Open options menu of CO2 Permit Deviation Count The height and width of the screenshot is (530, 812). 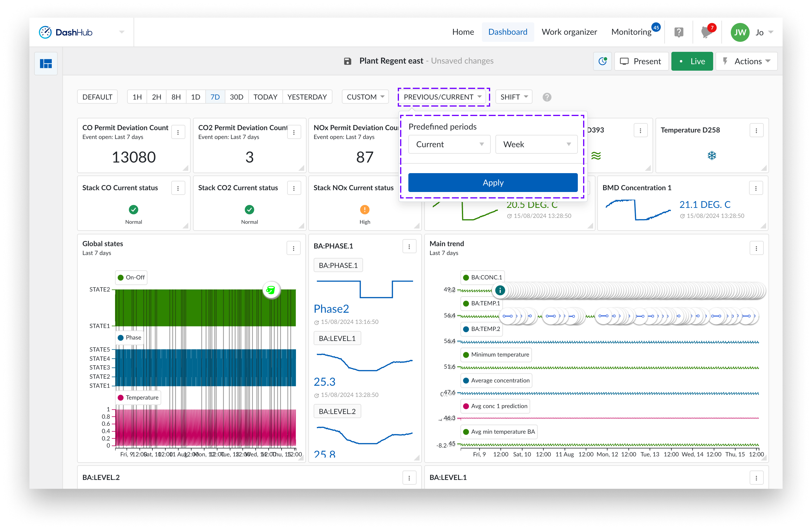click(x=294, y=132)
